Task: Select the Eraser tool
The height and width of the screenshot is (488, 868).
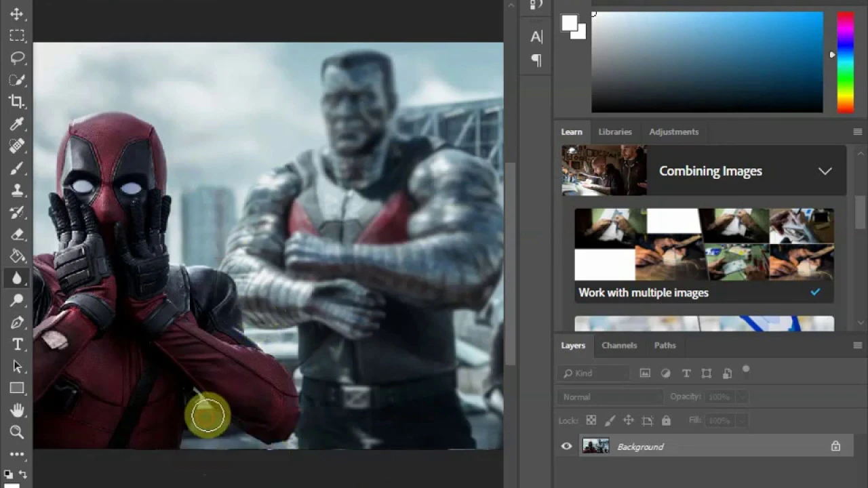Action: click(17, 235)
